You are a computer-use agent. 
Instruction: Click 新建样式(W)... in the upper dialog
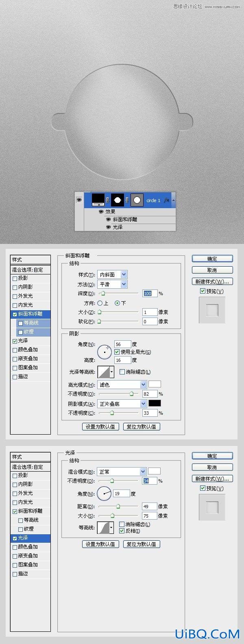(x=212, y=281)
